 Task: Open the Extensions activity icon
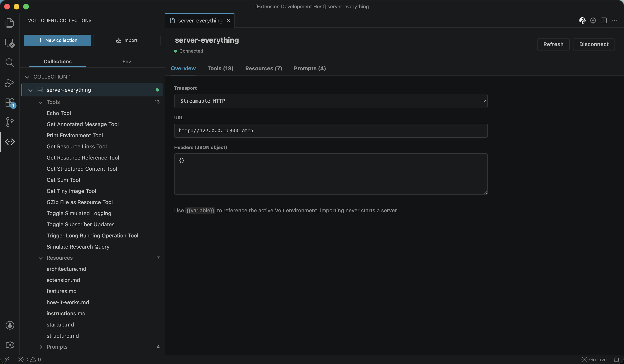(10, 102)
